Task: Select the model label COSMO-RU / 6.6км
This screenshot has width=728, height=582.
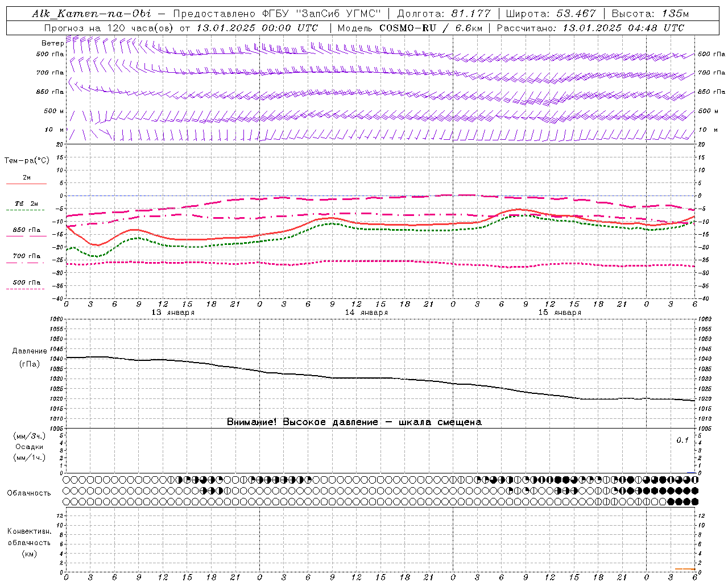Action: pos(431,28)
